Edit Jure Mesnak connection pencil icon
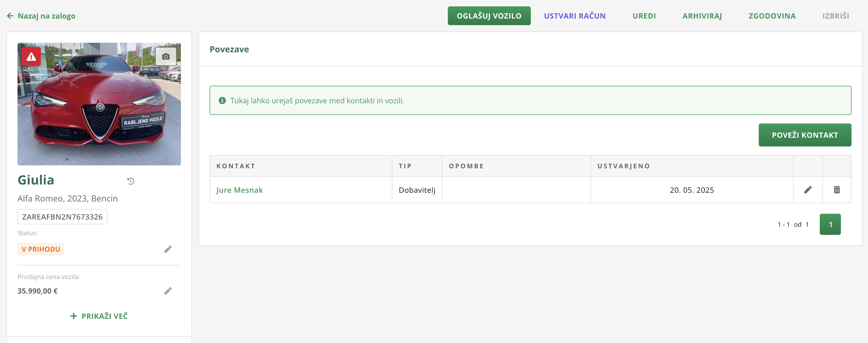The width and height of the screenshot is (868, 343). (x=808, y=190)
